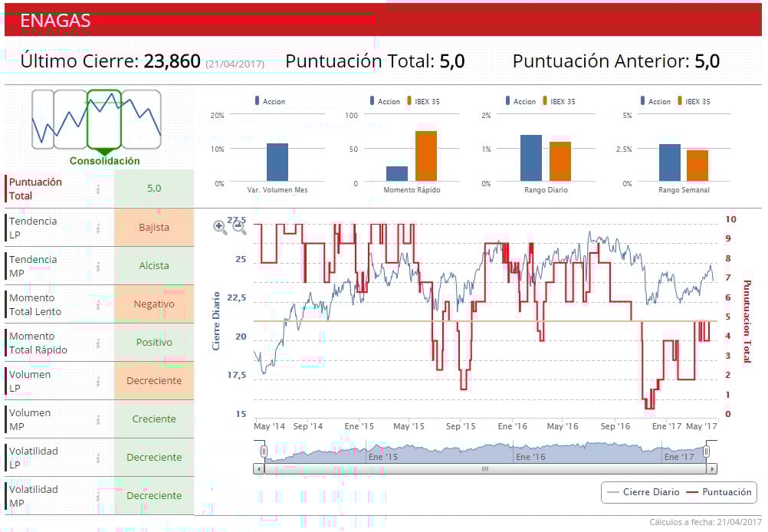The height and width of the screenshot is (532, 768).
Task: Open info icon for Puntuación Total
Action: pos(98,189)
